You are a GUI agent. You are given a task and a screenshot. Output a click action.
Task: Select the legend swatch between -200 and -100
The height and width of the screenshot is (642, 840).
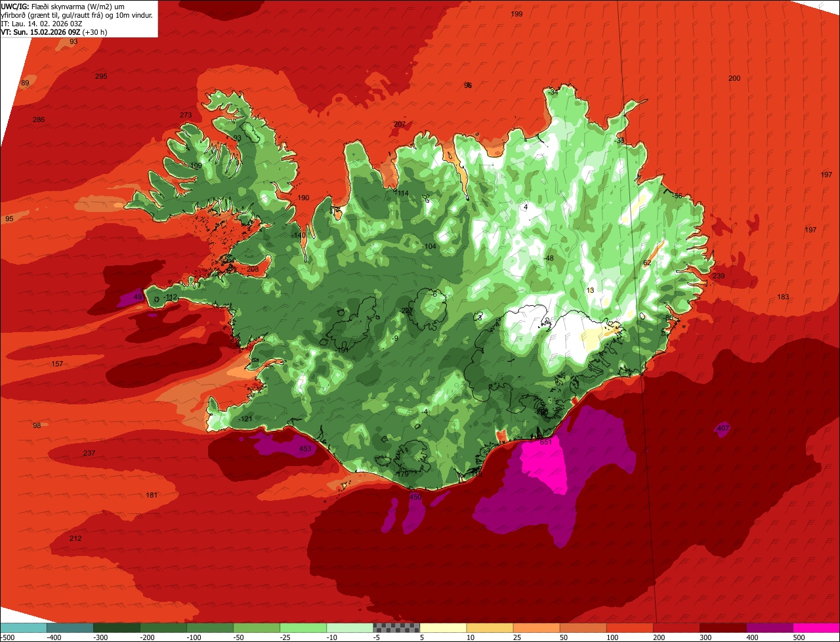pyautogui.click(x=163, y=628)
